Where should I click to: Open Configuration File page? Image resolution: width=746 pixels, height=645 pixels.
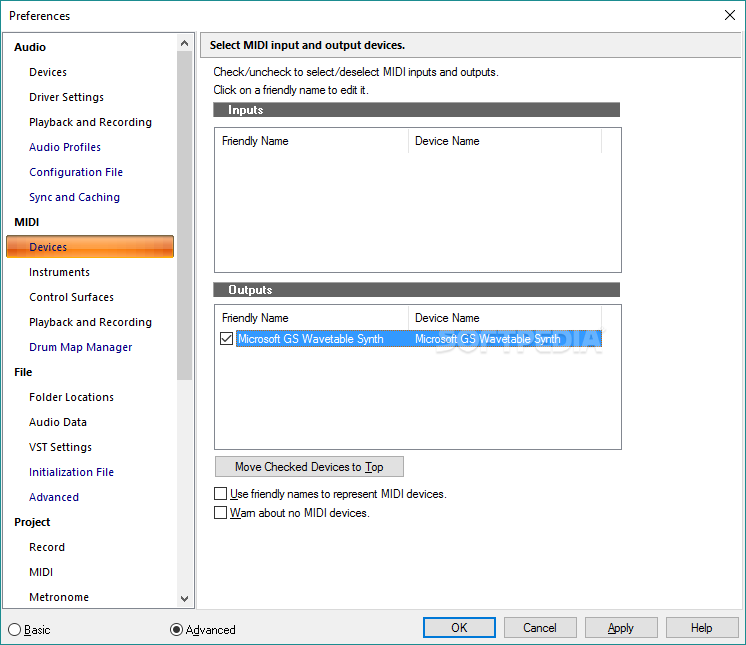tap(76, 172)
